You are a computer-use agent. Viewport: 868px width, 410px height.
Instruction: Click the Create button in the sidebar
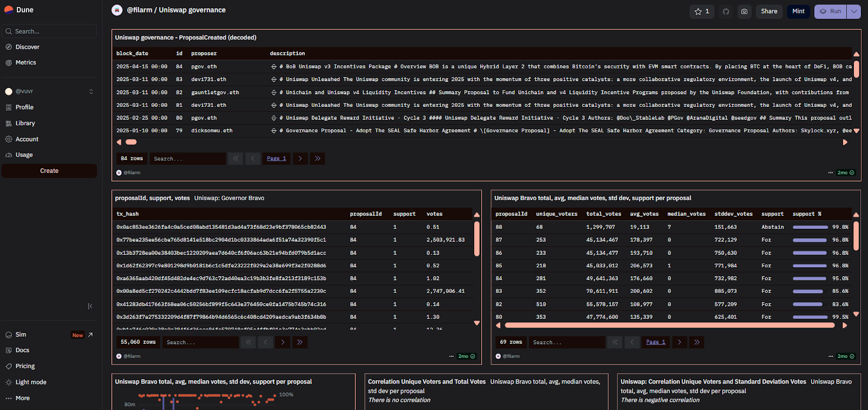(x=49, y=171)
